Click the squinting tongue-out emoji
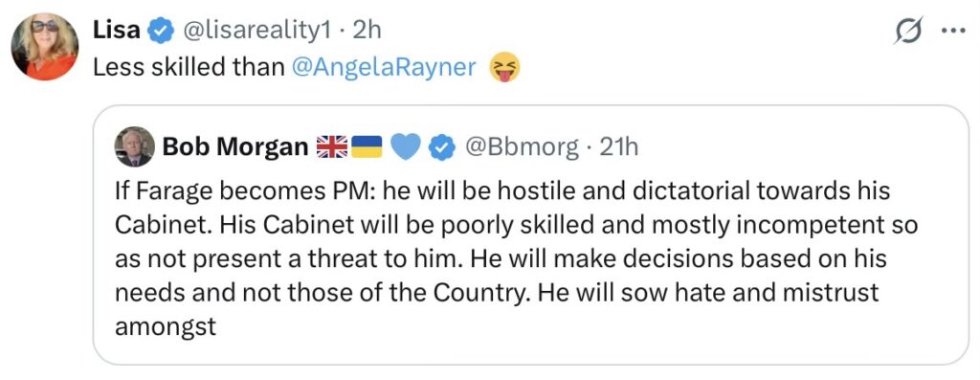This screenshot has width=980, height=380. point(505,67)
